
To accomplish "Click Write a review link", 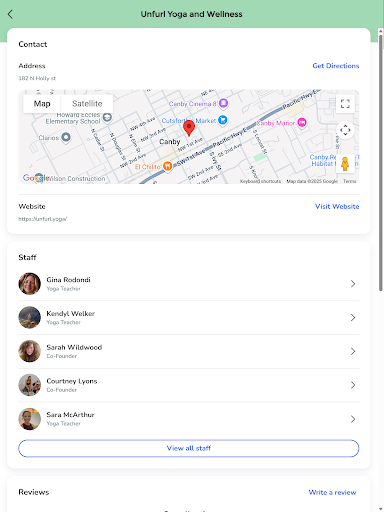I will [332, 492].
